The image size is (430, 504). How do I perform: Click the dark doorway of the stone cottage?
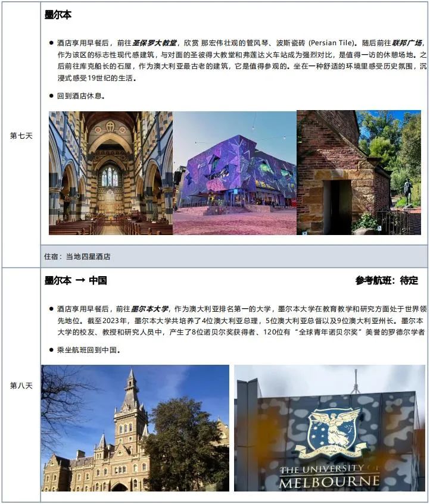coord(341,206)
